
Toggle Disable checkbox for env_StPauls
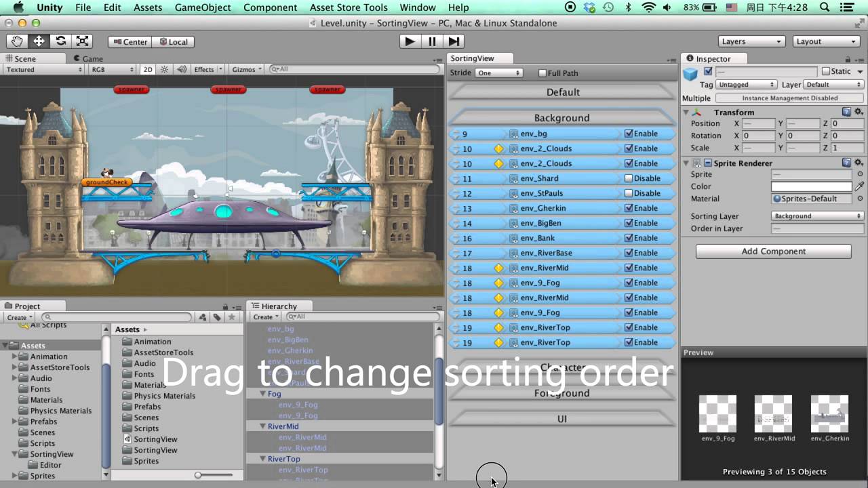(629, 193)
